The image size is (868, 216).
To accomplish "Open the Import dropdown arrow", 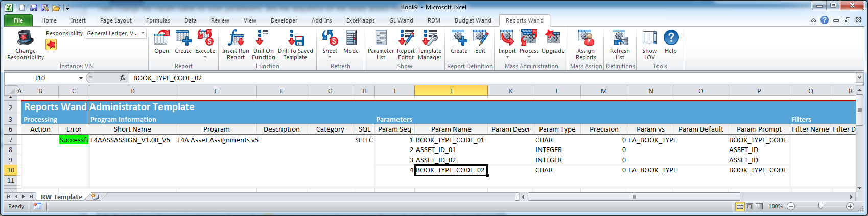I will [x=507, y=57].
